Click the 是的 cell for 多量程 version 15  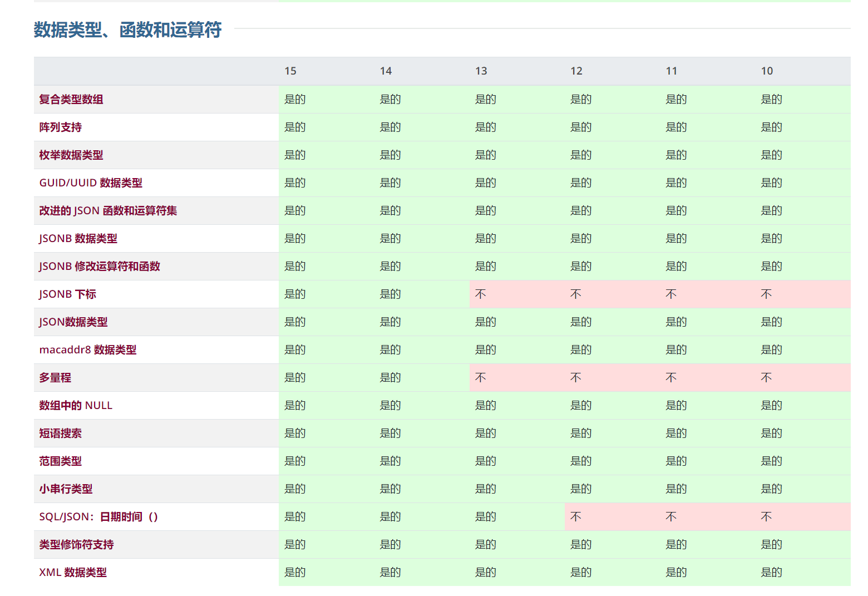[x=326, y=378]
